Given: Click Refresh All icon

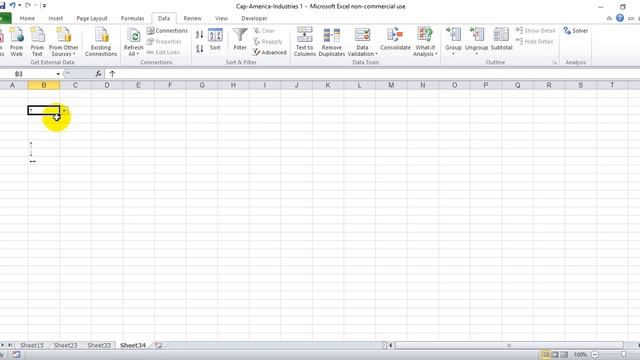Looking at the screenshot, I should tap(133, 36).
